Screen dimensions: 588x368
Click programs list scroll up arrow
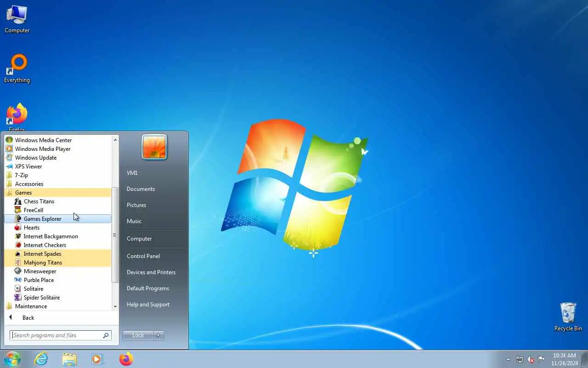(115, 139)
